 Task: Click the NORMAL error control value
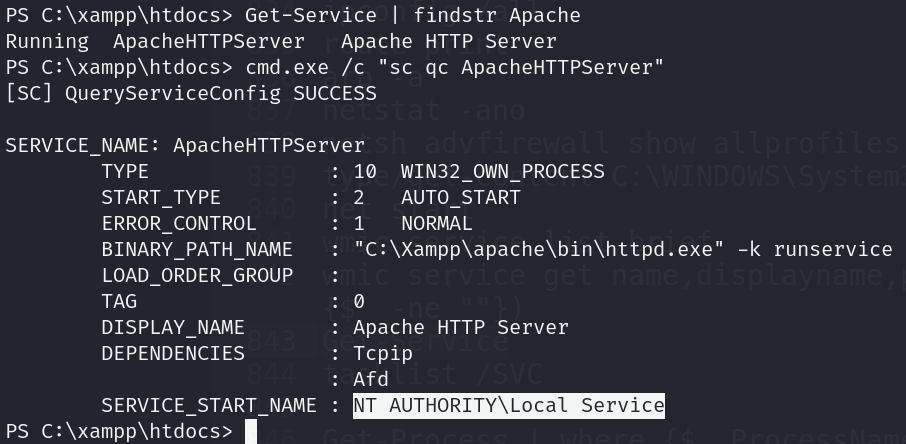pos(436,223)
